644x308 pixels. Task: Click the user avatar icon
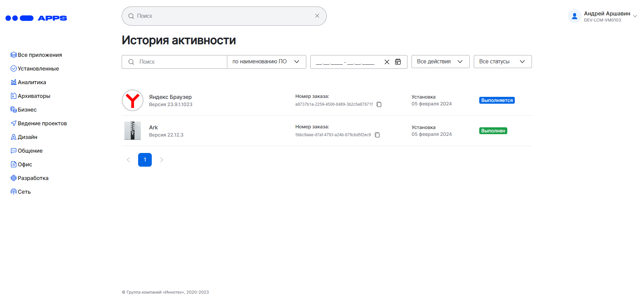coord(574,16)
